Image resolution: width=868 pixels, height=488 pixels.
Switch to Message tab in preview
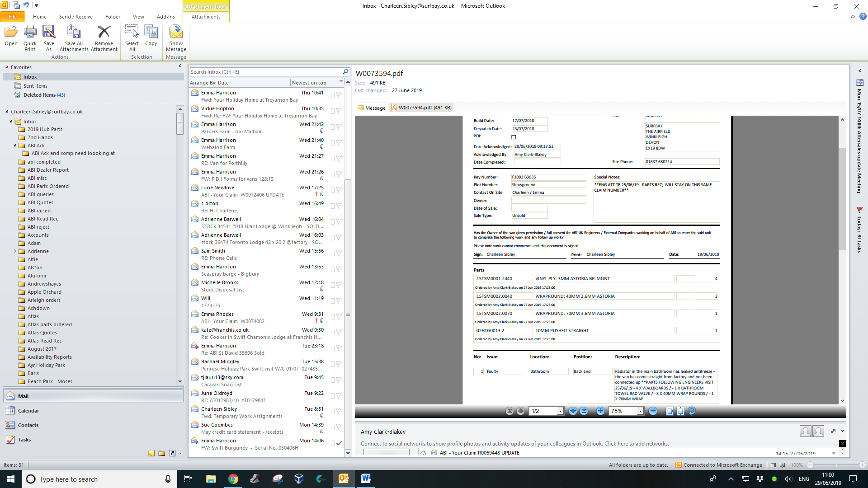(x=372, y=108)
